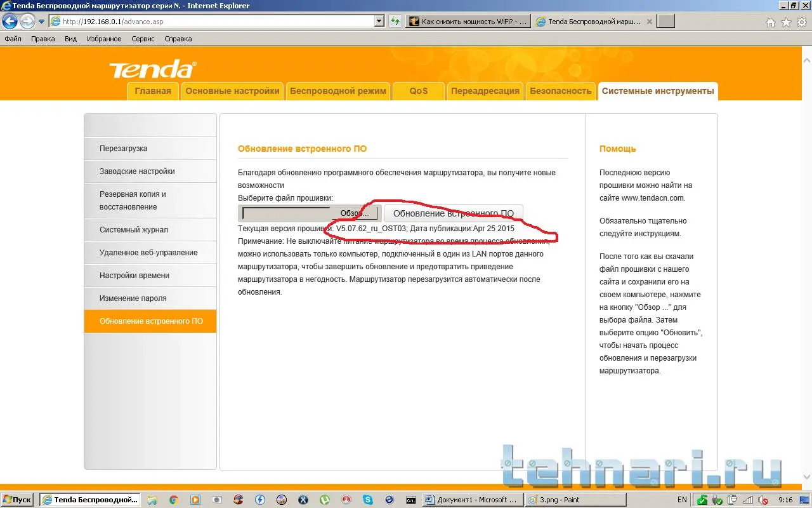Open the Tools gear icon
812x508 pixels.
[801, 22]
